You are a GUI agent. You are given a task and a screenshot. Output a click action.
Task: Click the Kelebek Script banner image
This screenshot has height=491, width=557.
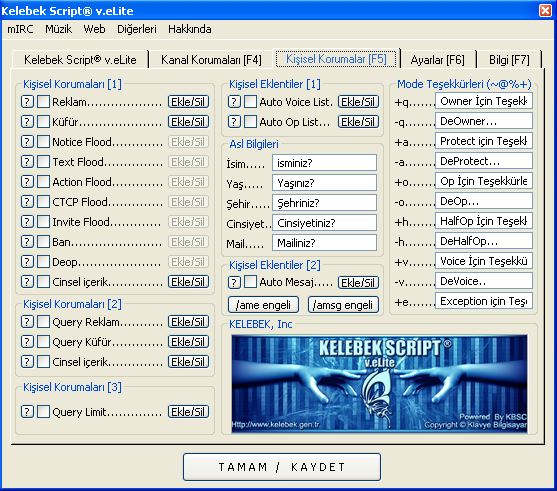pyautogui.click(x=379, y=384)
